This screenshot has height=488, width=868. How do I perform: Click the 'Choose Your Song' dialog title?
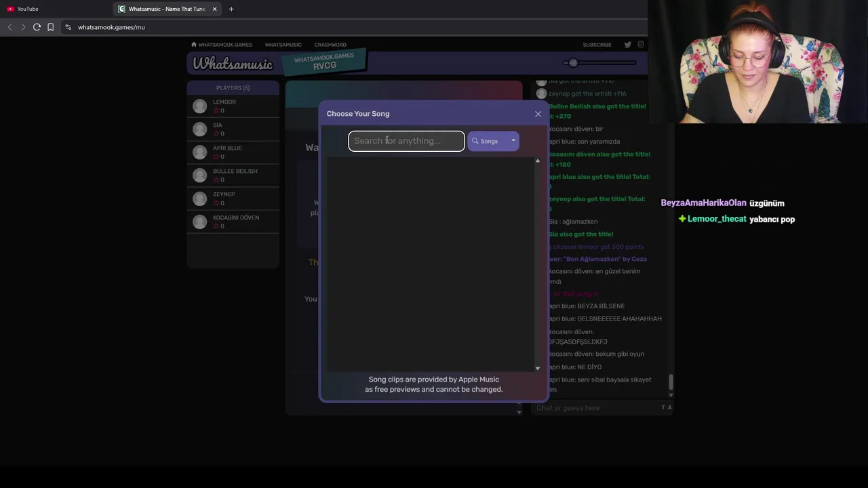pyautogui.click(x=358, y=114)
